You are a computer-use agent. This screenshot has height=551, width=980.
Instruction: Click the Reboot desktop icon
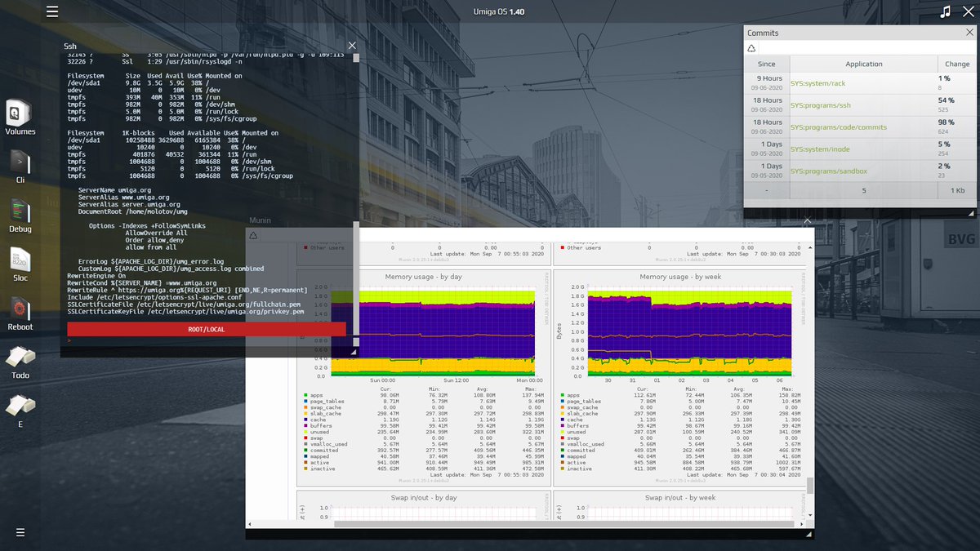coord(20,313)
